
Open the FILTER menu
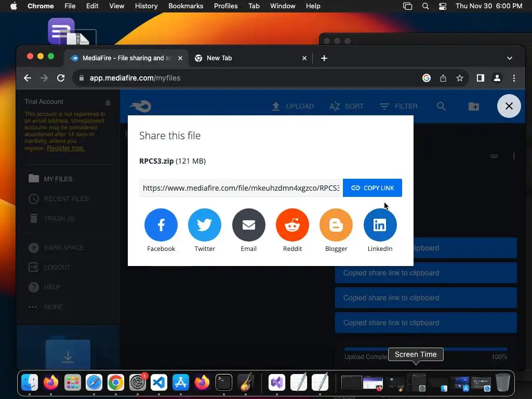[398, 106]
